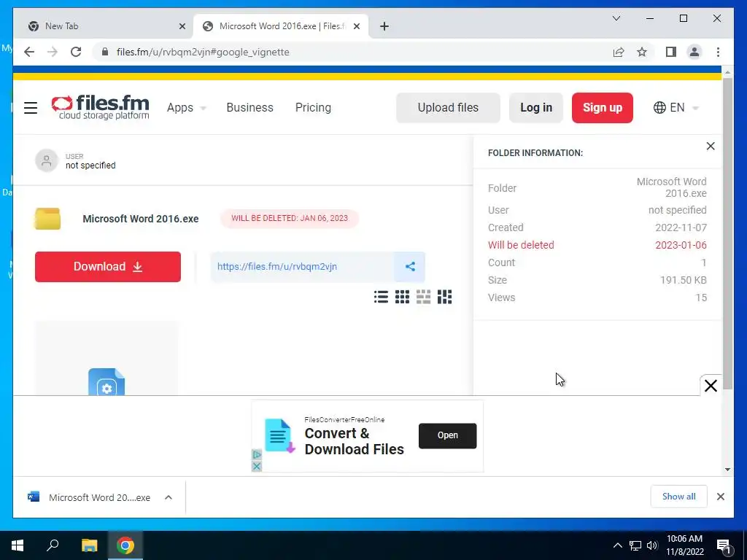
Task: Go back in Chrome
Action: [x=29, y=52]
